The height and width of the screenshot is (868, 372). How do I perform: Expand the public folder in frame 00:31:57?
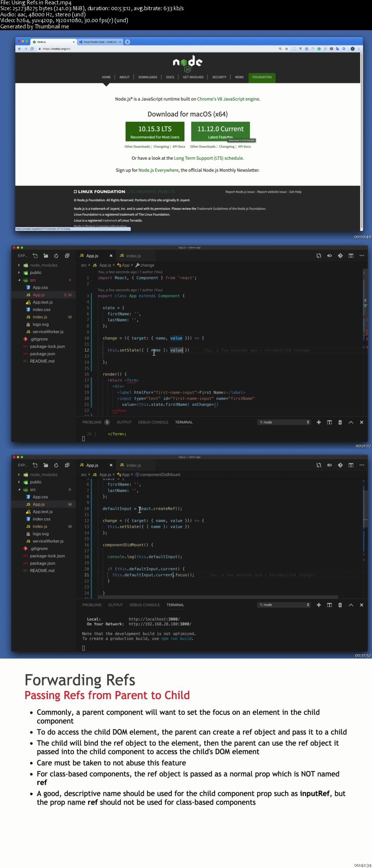pyautogui.click(x=19, y=482)
